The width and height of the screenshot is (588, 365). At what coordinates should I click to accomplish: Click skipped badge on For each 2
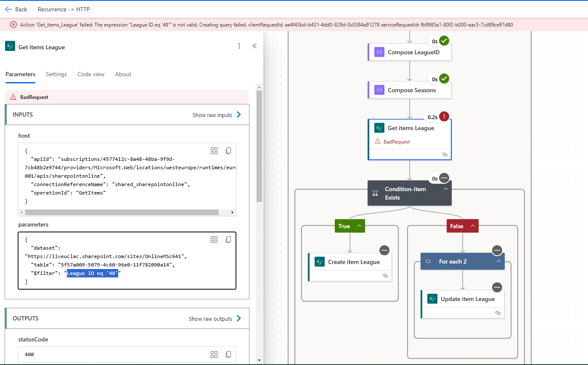pyautogui.click(x=497, y=250)
